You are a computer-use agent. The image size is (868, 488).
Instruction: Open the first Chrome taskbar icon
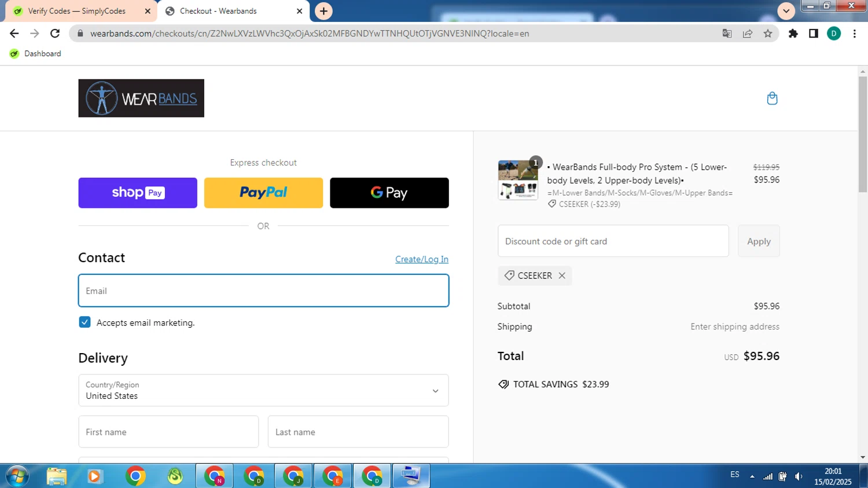point(135,476)
